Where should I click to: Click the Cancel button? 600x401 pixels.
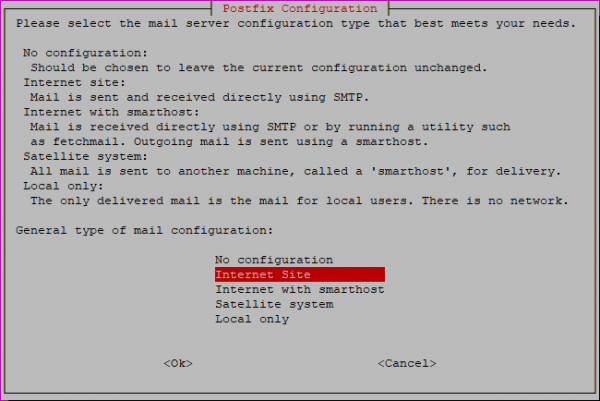point(407,363)
